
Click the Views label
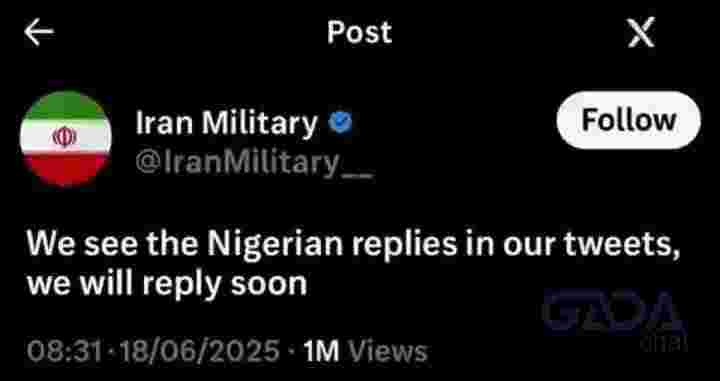388,352
